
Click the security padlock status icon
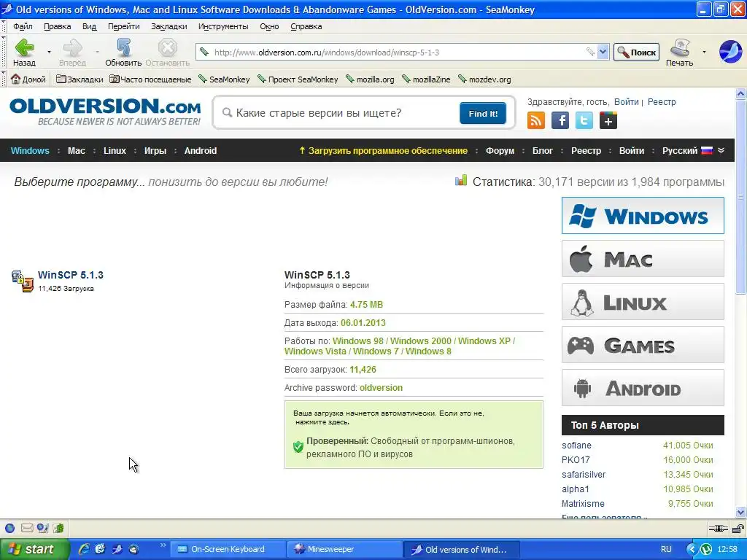(738, 528)
